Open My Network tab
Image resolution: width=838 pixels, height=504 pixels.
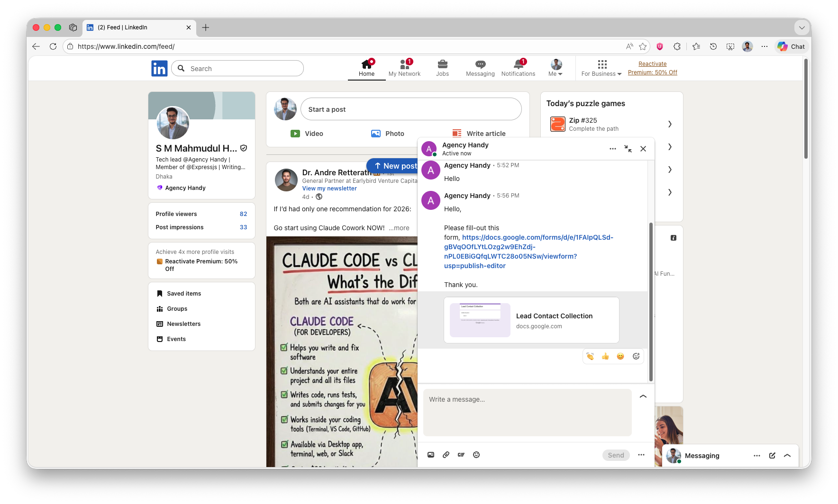point(404,68)
